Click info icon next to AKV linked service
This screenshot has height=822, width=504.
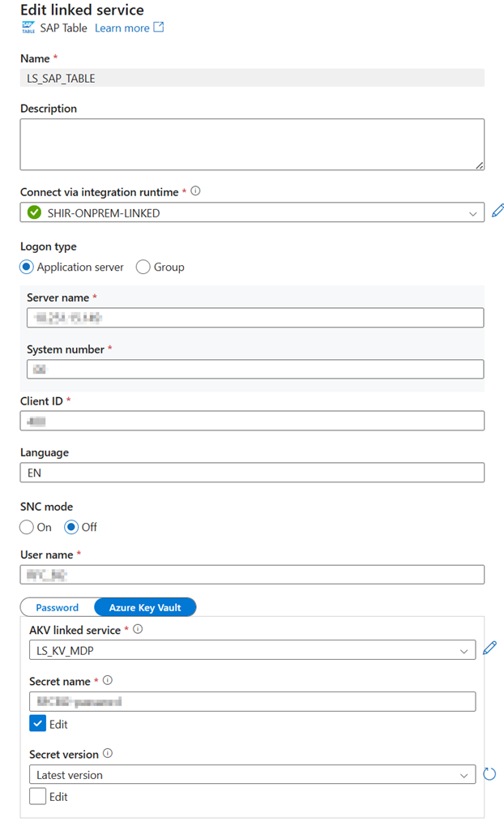[x=138, y=629]
